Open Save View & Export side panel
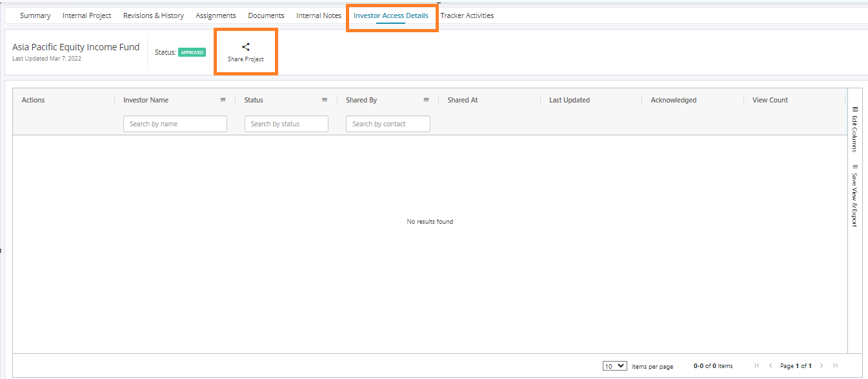Viewport: 868px width, 379px height. pyautogui.click(x=855, y=195)
